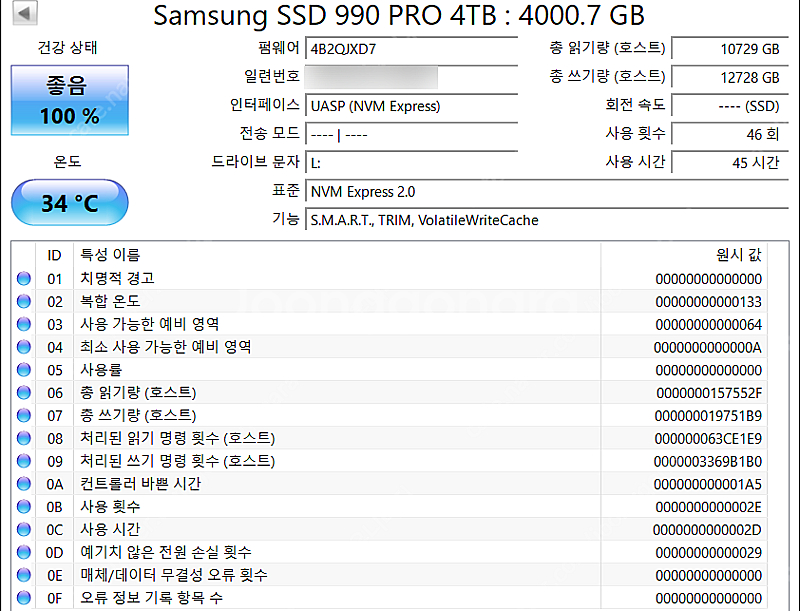Select the status icon of row 08 처리된 읽기 명령 횟수

point(23,438)
